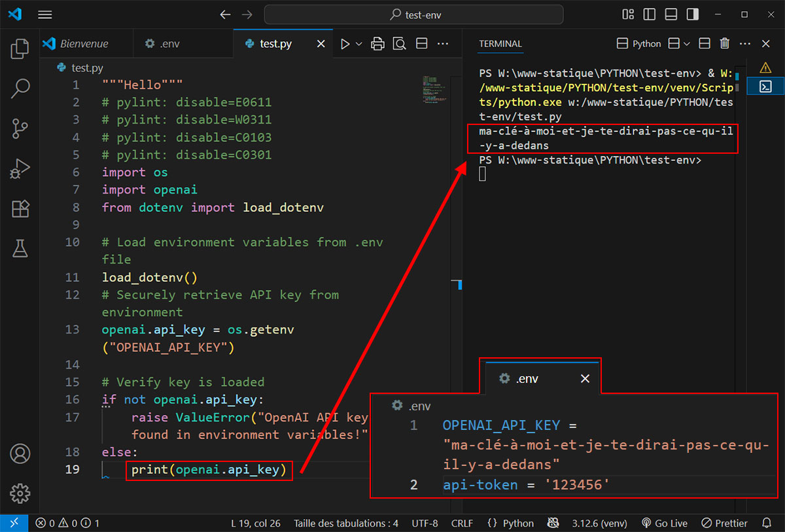
Task: Open notifications bell
Action: [768, 523]
